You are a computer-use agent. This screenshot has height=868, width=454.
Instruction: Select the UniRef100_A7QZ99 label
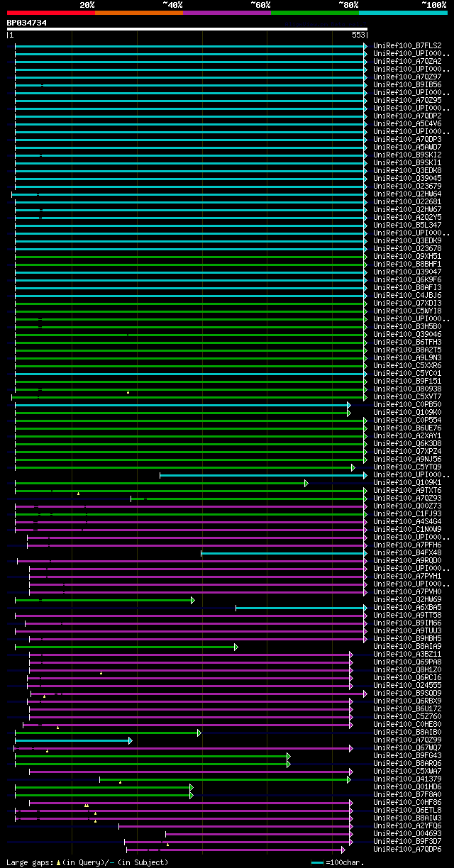[x=408, y=740]
